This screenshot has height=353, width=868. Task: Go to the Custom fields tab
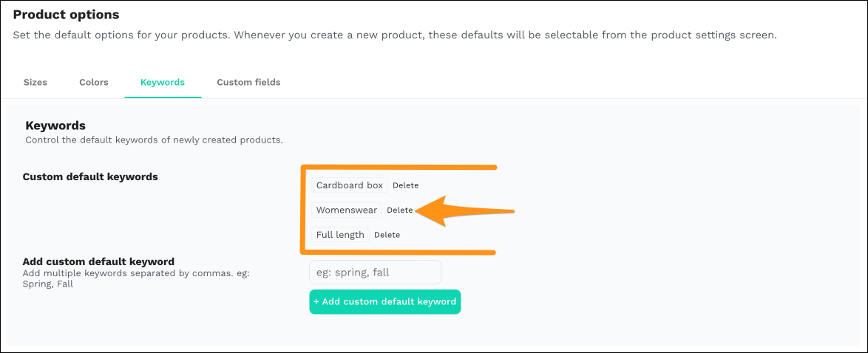point(248,83)
